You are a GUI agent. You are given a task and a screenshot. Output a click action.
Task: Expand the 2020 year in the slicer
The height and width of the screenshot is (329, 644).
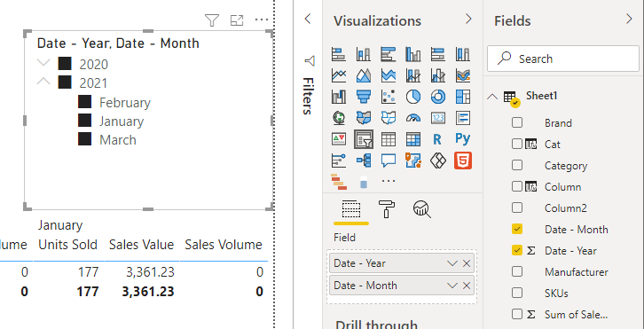coord(43,63)
